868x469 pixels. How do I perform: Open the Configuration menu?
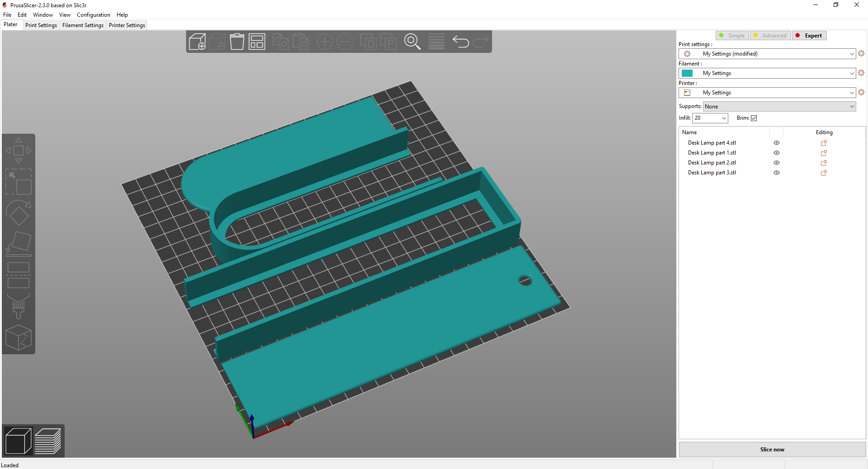click(93, 14)
